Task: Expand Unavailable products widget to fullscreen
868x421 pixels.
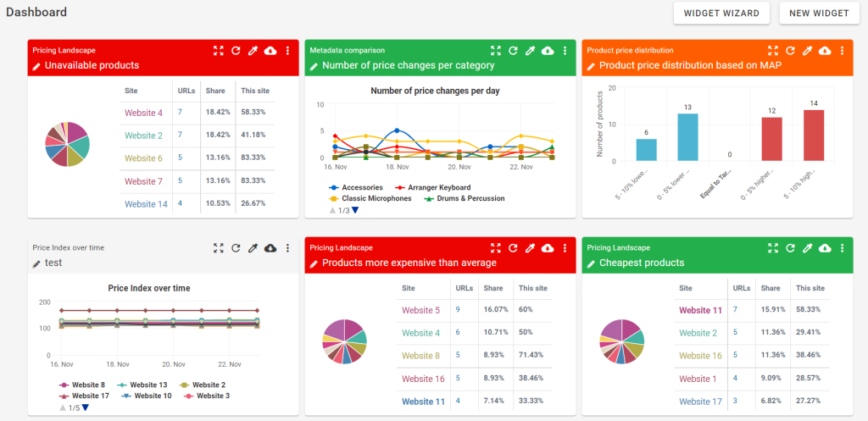Action: click(x=219, y=51)
